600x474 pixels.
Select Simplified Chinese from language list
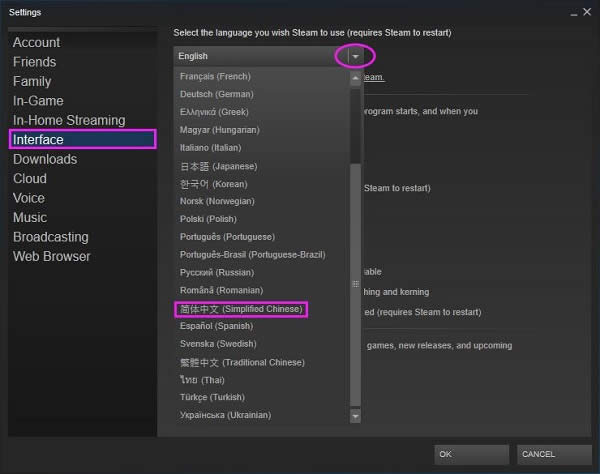[x=240, y=310]
